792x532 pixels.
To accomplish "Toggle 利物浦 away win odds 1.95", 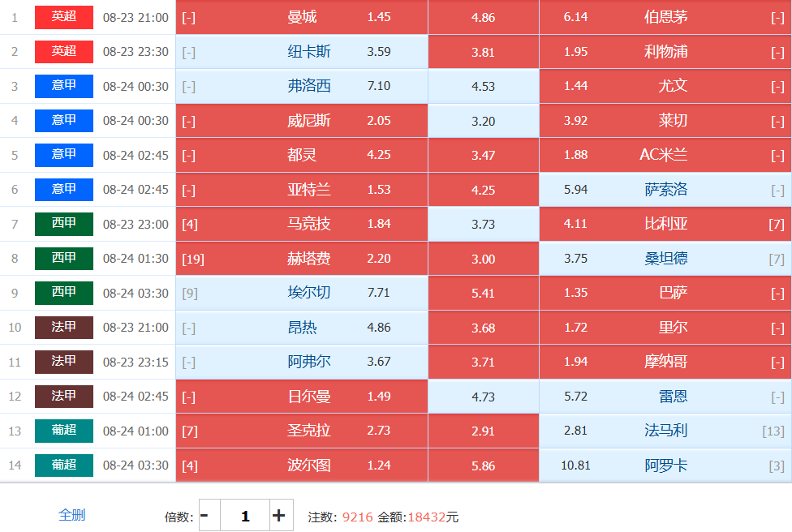I will pyautogui.click(x=665, y=51).
